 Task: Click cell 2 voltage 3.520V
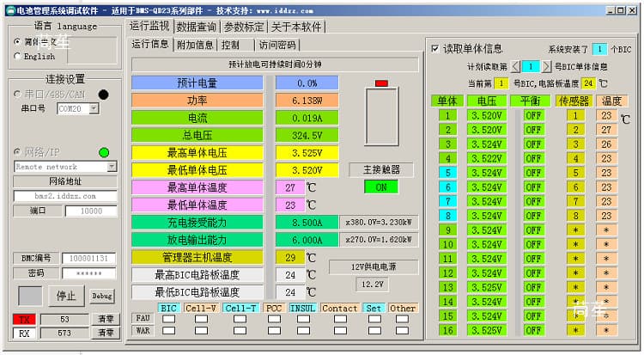[486, 130]
